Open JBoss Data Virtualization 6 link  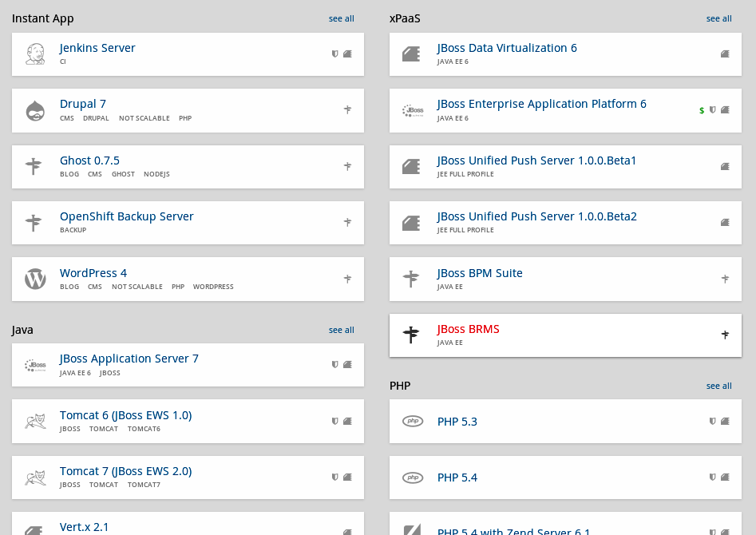(x=507, y=48)
